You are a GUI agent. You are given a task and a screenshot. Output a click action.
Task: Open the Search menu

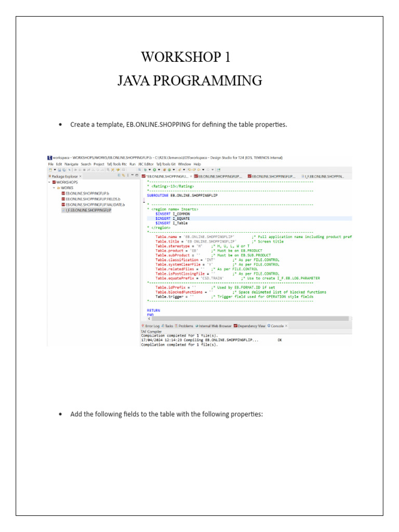86,164
